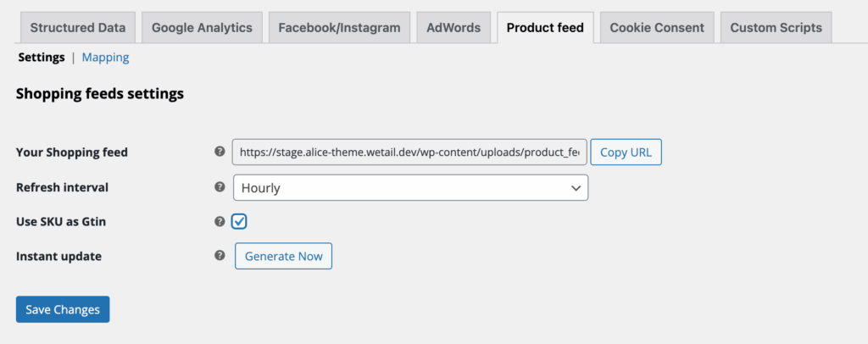The image size is (868, 344).
Task: Open the Google Analytics tab
Action: point(202,27)
